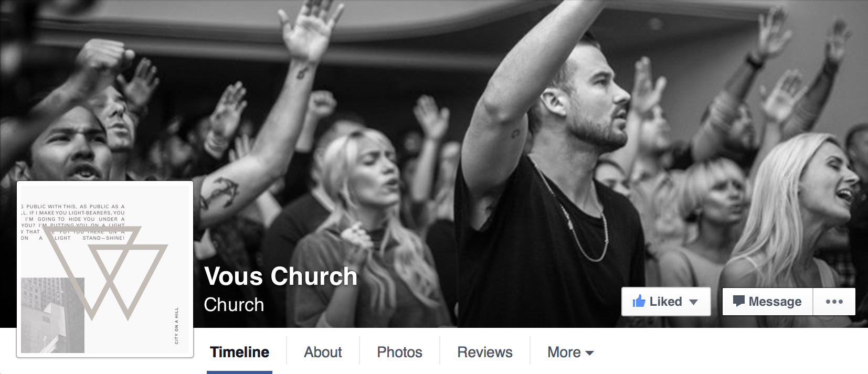Toggle the Liked button

coord(666,302)
